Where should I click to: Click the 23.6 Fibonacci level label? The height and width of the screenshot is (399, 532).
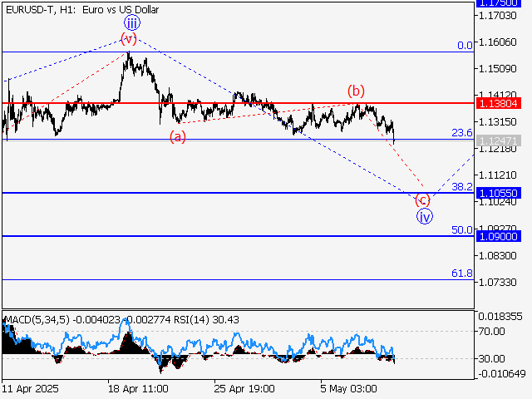point(461,133)
